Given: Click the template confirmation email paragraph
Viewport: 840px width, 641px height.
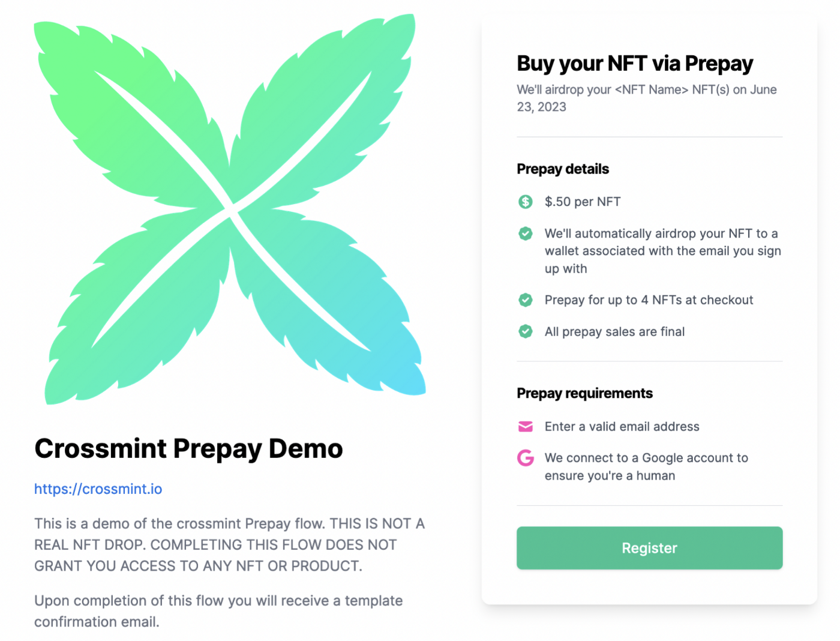Looking at the screenshot, I should pyautogui.click(x=218, y=611).
